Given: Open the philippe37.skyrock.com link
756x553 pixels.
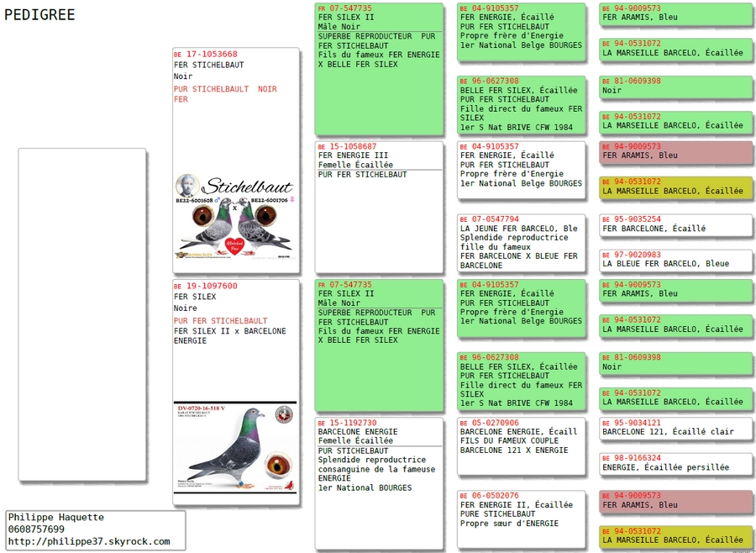Looking at the screenshot, I should click(x=89, y=541).
